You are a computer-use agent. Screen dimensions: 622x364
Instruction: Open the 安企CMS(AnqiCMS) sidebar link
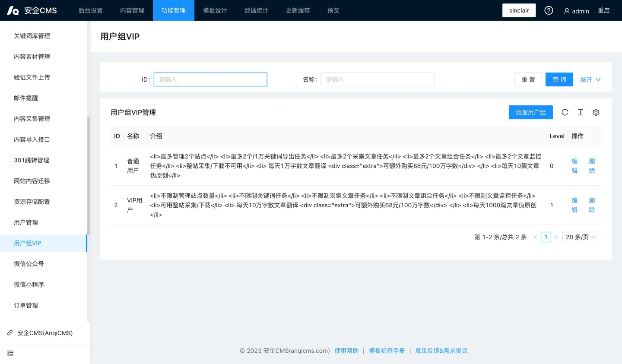click(x=40, y=333)
